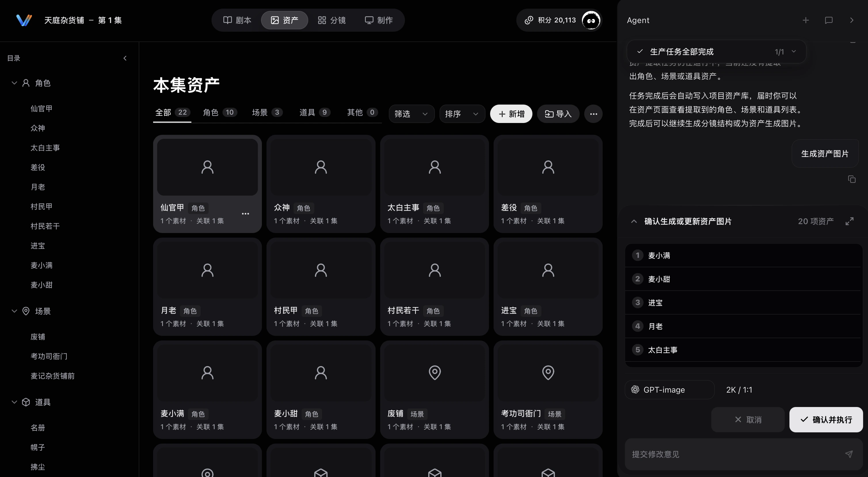Cancel with the 取消 button
This screenshot has width=868, height=477.
coord(748,419)
